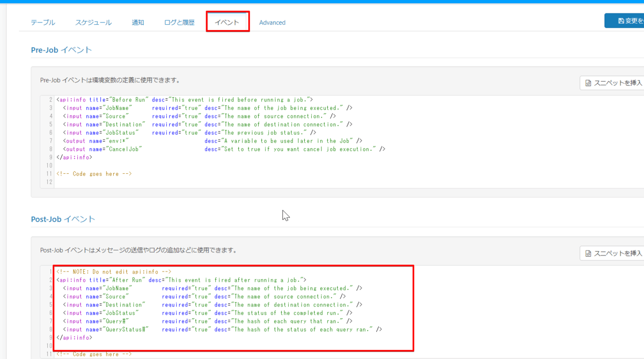Click the blue 変更を save button
The image size is (644, 359).
pyautogui.click(x=624, y=21)
